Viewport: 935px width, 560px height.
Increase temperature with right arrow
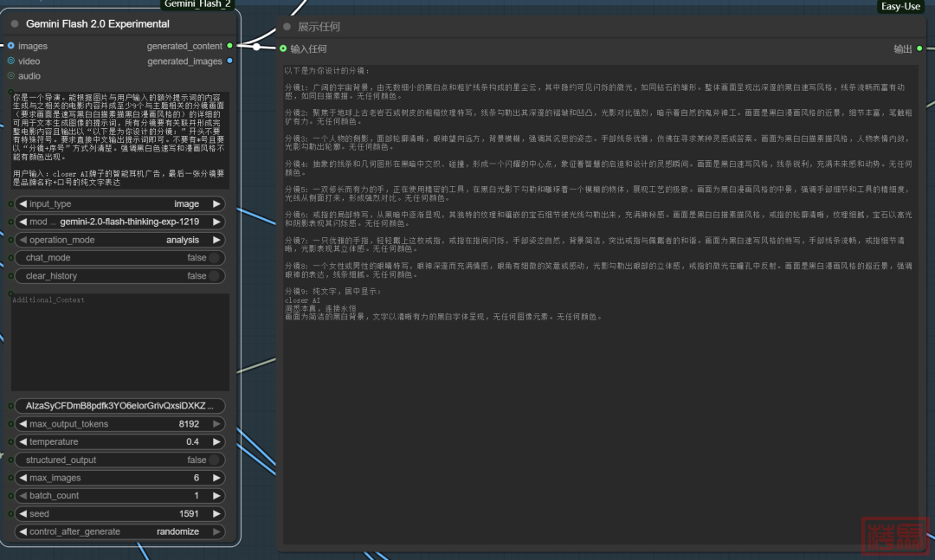(216, 442)
